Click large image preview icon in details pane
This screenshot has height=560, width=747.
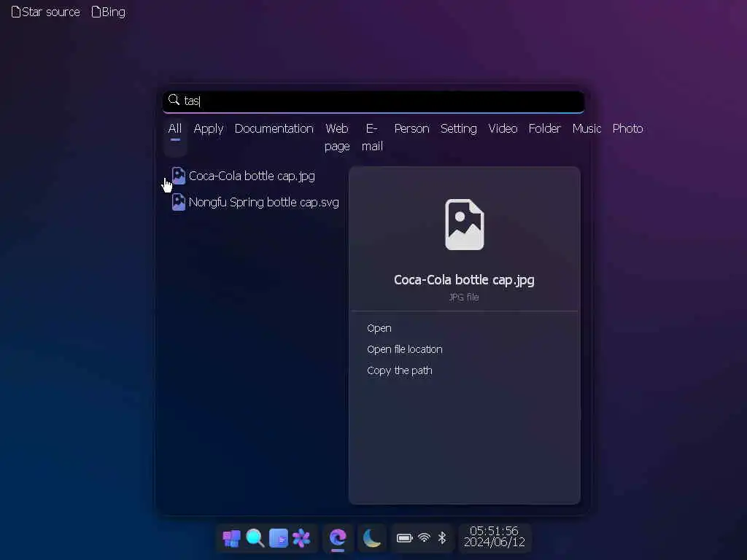click(x=465, y=225)
